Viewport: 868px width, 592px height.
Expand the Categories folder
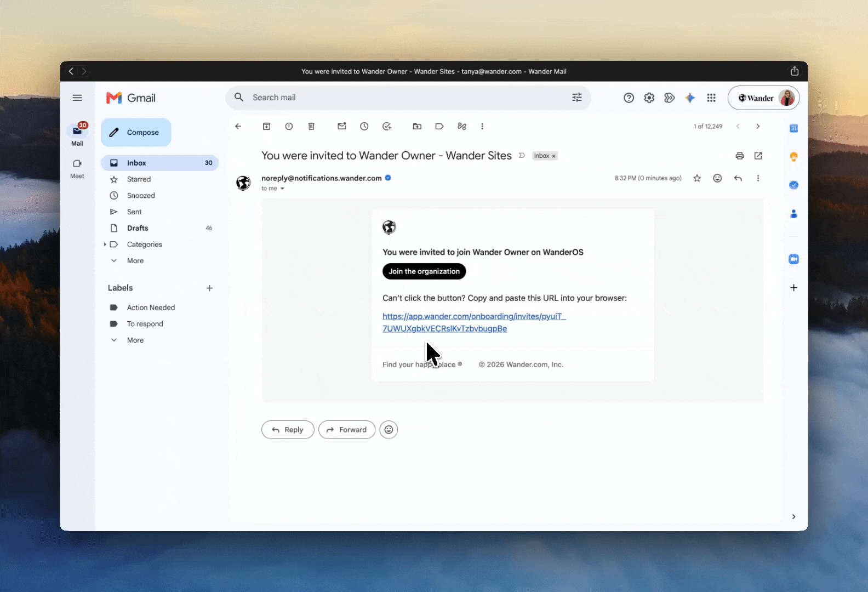[105, 244]
